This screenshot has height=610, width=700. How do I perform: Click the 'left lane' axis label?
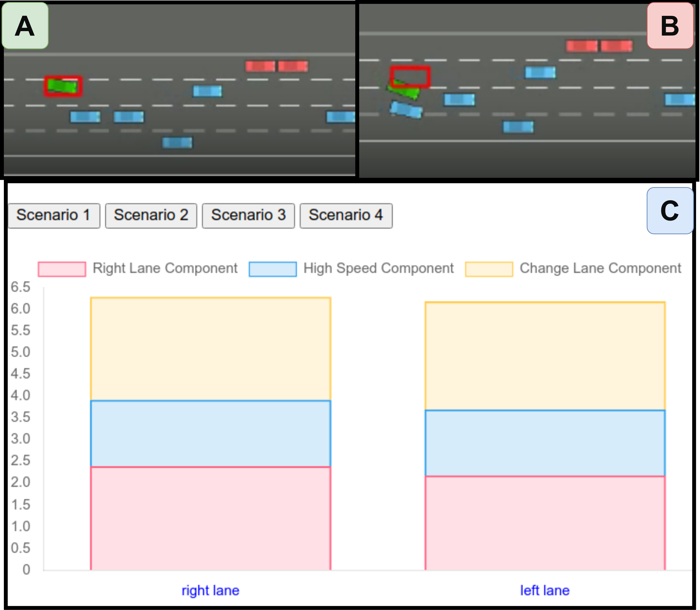coord(545,590)
